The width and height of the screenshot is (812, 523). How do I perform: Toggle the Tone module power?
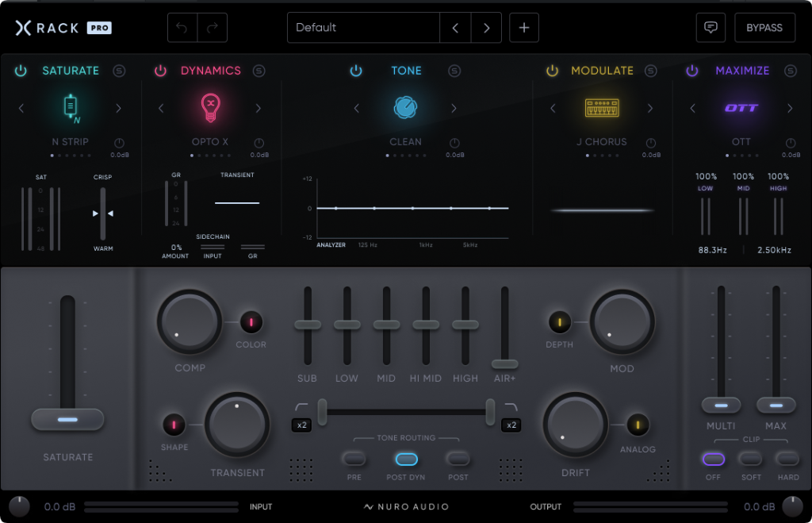click(x=356, y=71)
